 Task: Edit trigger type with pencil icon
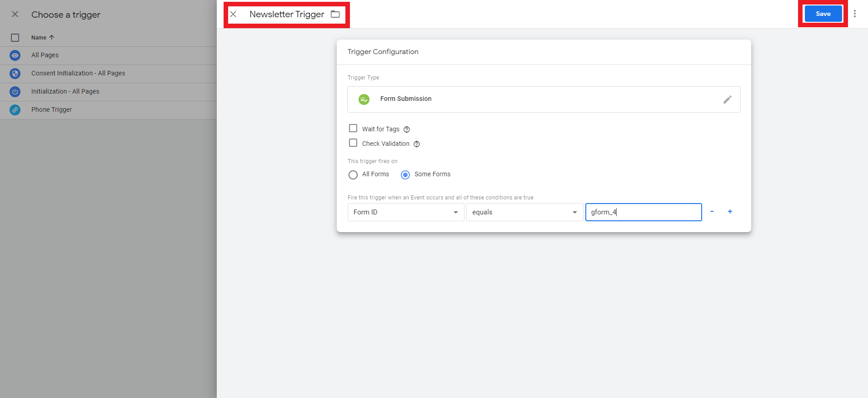pyautogui.click(x=727, y=99)
